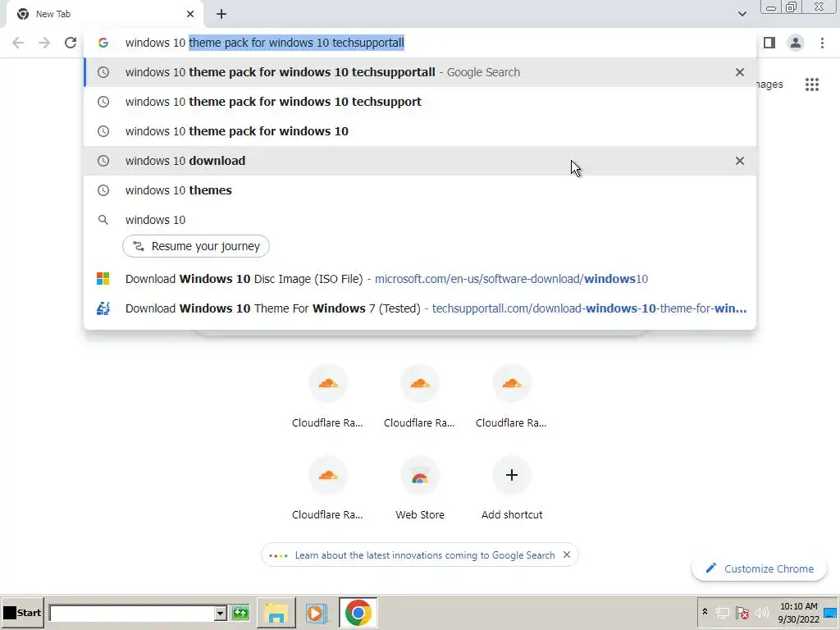Open the Windows Start button
Screen dimensions: 840x630
[x=22, y=613]
